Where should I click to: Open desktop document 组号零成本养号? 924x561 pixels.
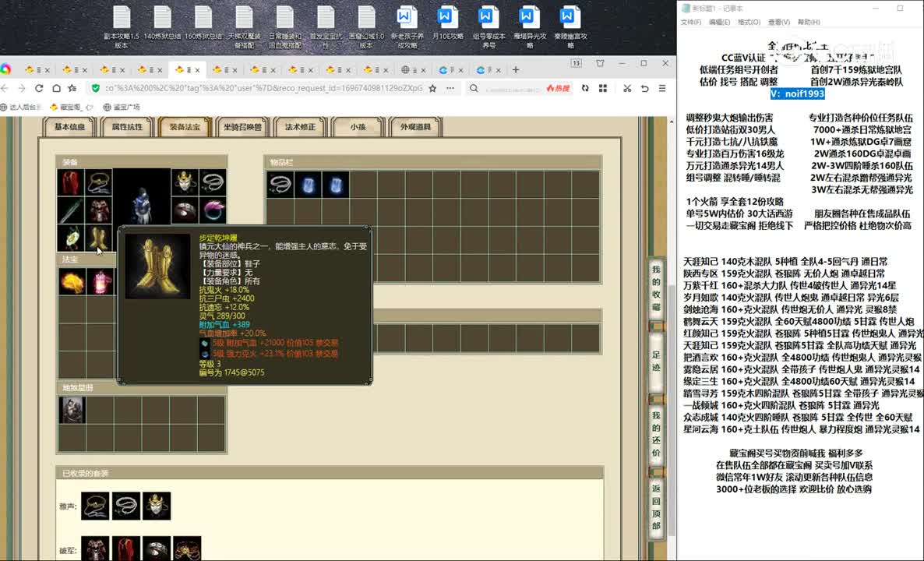click(488, 28)
